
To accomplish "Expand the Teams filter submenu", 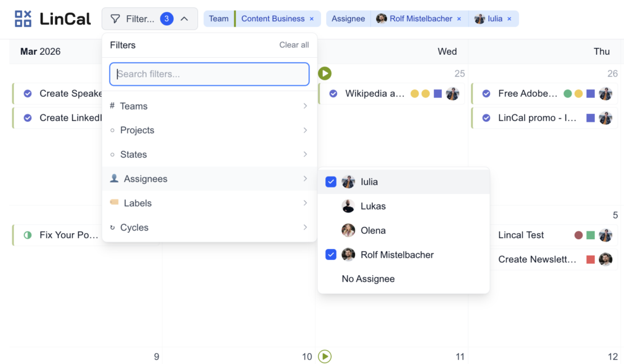I will point(209,106).
